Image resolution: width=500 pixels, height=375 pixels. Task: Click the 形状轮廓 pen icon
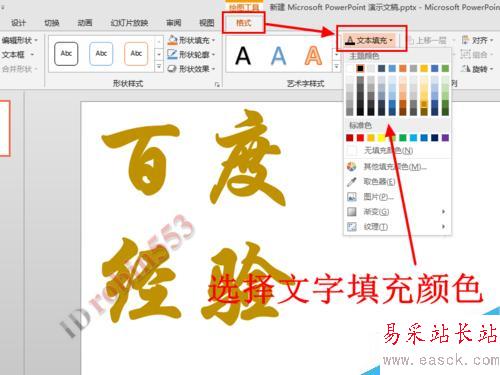point(172,54)
